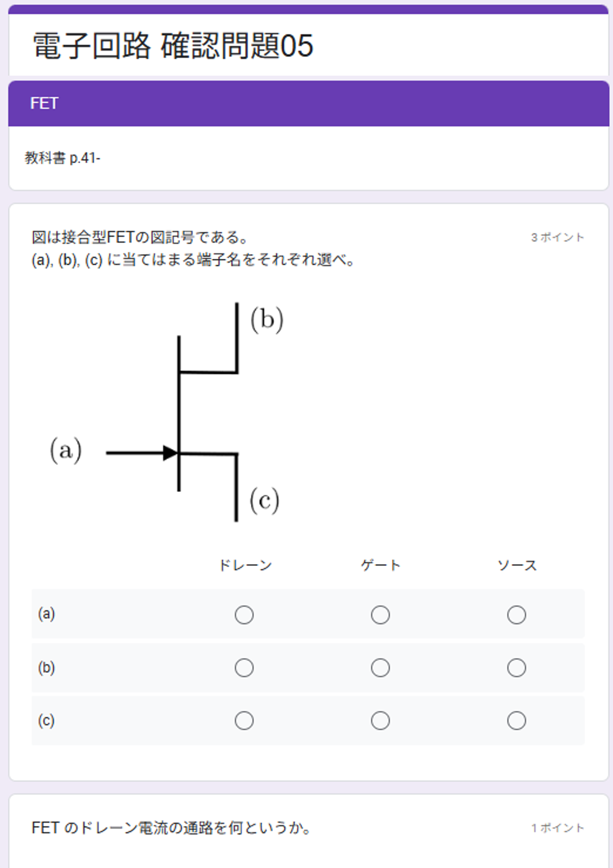Select ソース for row (a)

point(516,615)
